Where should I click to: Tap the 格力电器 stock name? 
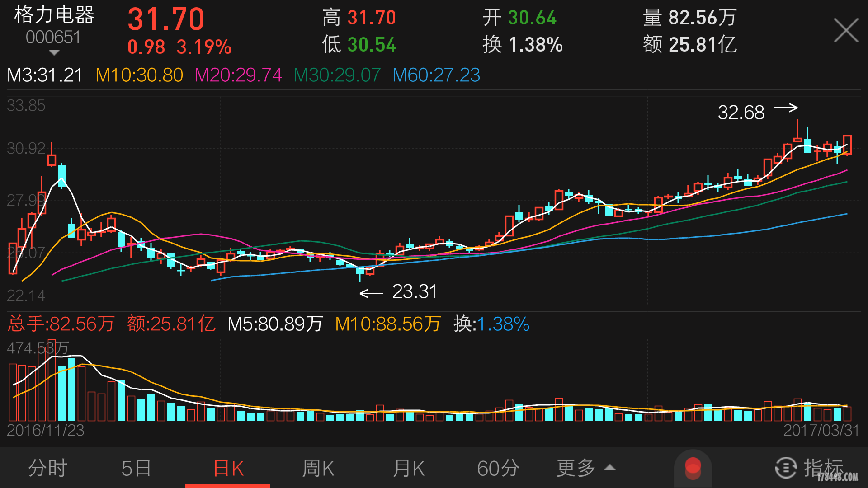click(54, 15)
